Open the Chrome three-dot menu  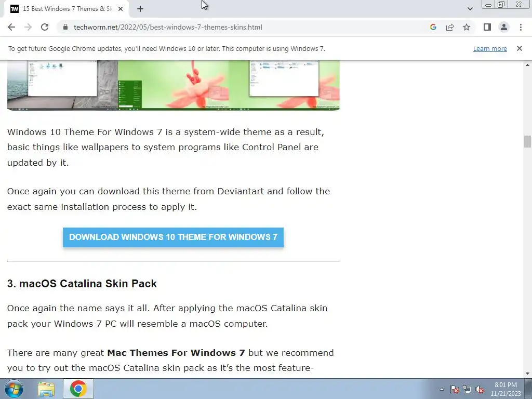(x=521, y=27)
